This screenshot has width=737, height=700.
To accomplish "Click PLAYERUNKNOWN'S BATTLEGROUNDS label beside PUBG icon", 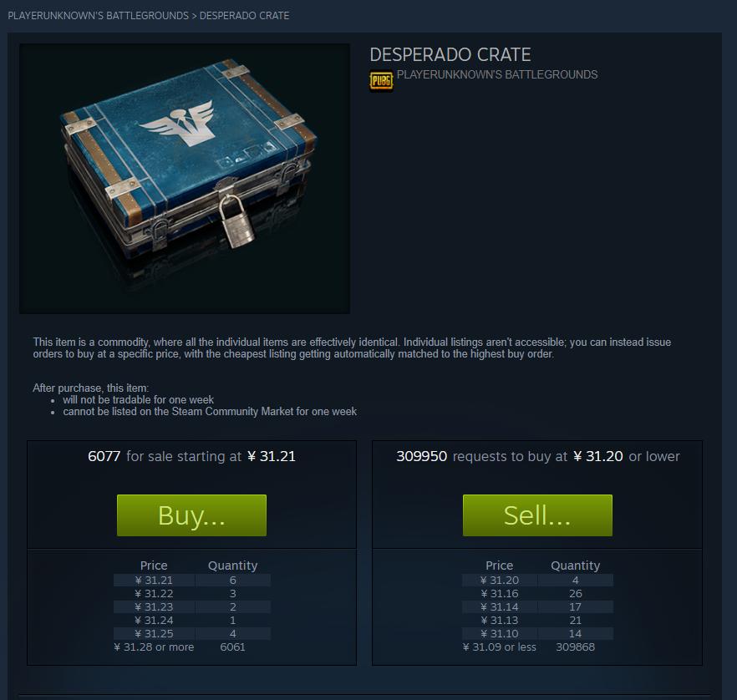I will point(497,74).
